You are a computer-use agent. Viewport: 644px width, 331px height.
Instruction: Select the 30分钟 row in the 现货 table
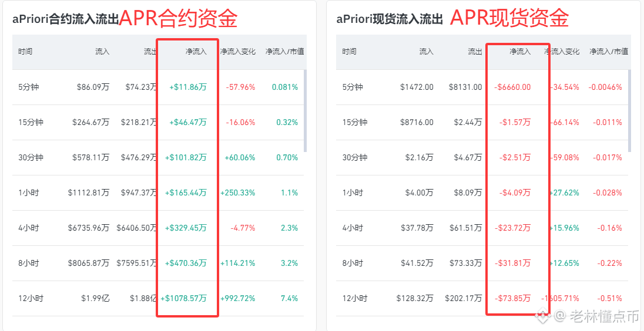(482, 157)
